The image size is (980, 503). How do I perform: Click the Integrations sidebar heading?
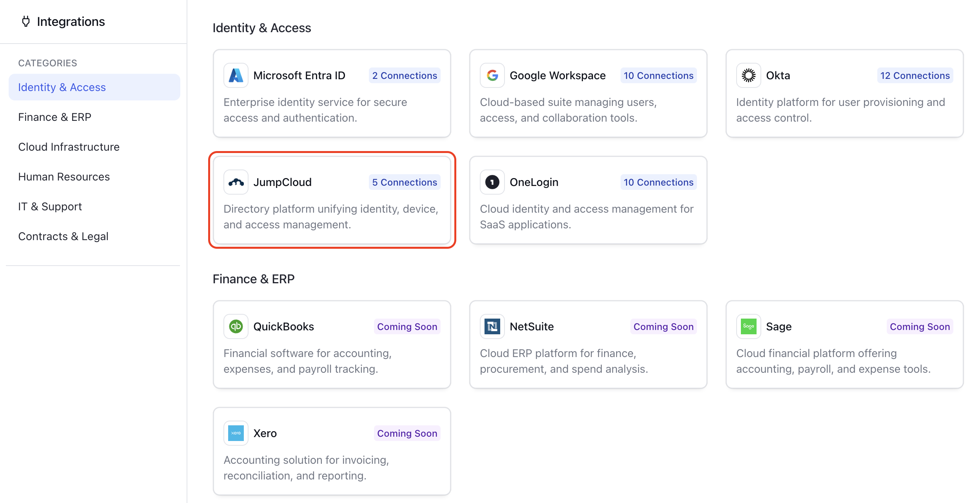(71, 22)
